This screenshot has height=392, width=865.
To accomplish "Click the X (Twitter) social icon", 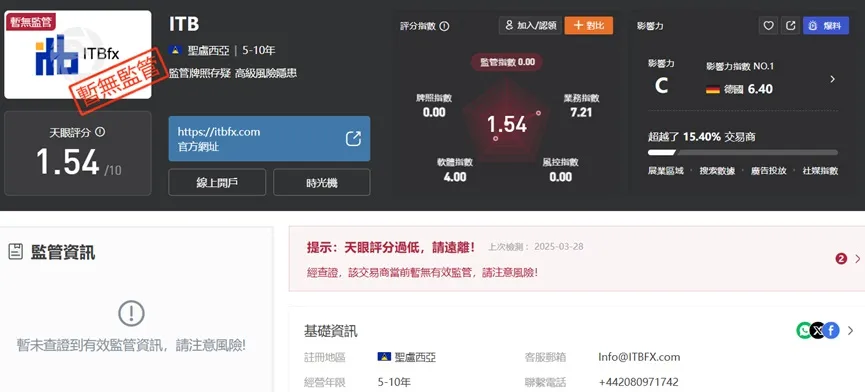I will point(818,330).
